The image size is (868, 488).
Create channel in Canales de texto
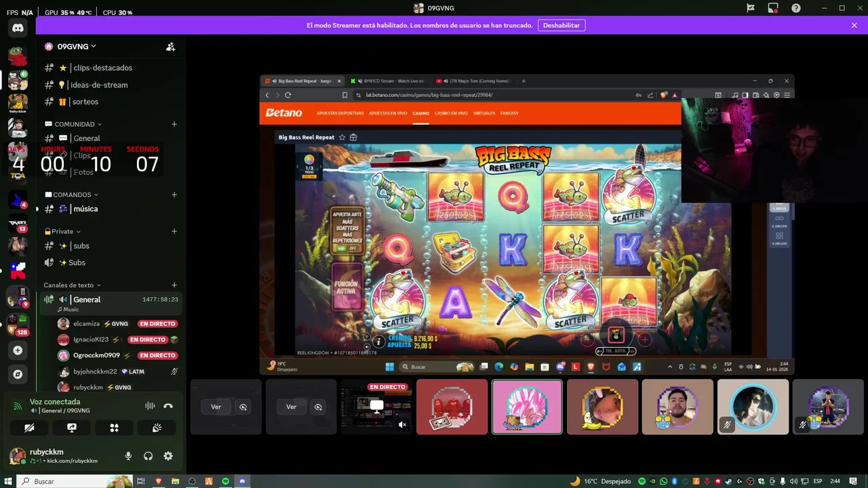click(x=174, y=285)
